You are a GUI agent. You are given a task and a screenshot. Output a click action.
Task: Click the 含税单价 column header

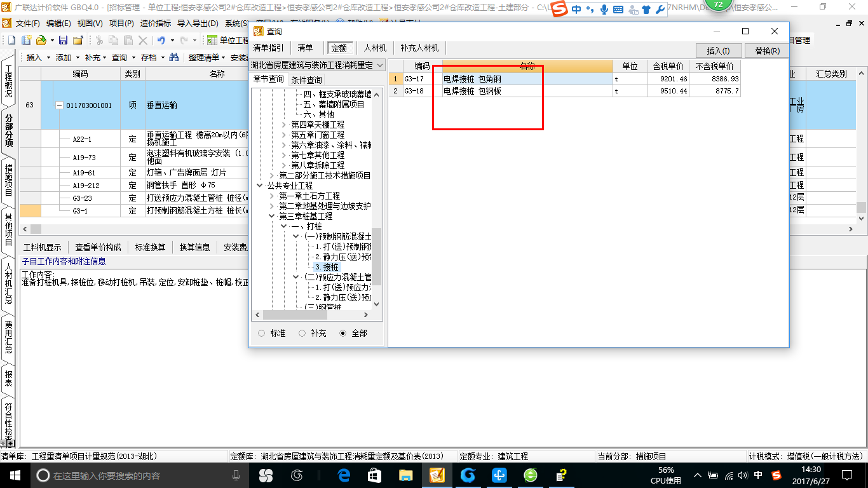click(668, 66)
